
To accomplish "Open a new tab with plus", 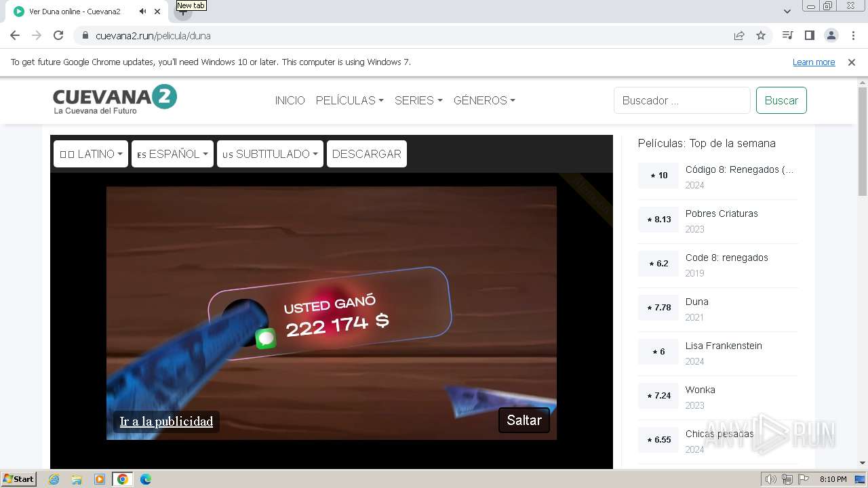I will pos(182,12).
